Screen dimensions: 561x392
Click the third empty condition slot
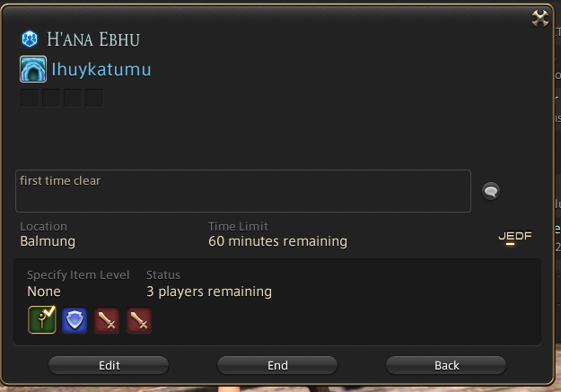pos(73,98)
